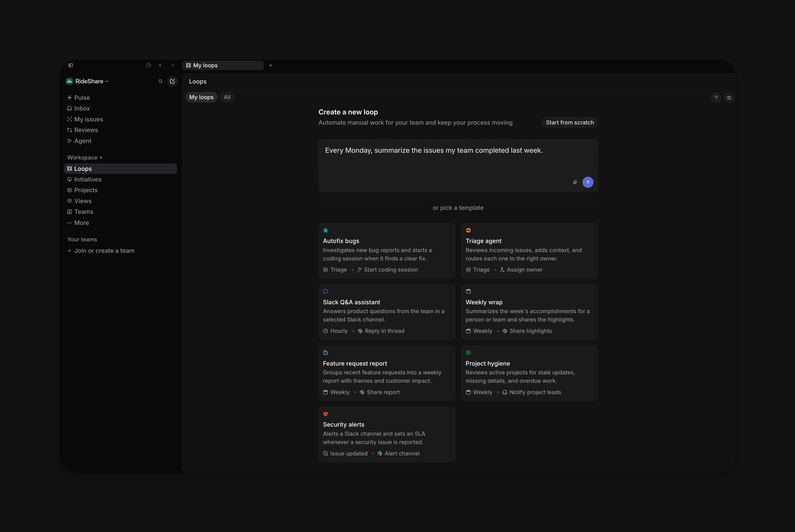Click the compose new issue icon
The width and height of the screenshot is (795, 532).
click(x=173, y=81)
